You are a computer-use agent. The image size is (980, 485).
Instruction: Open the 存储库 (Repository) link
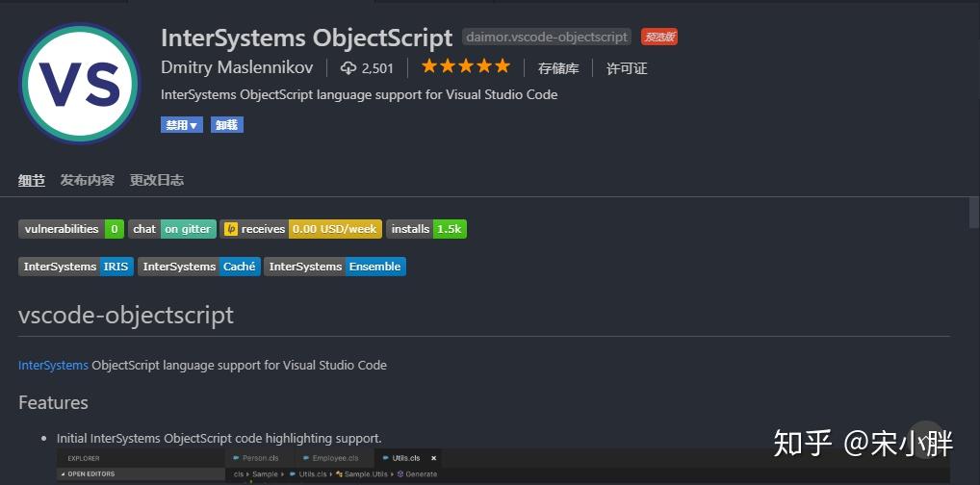[558, 68]
